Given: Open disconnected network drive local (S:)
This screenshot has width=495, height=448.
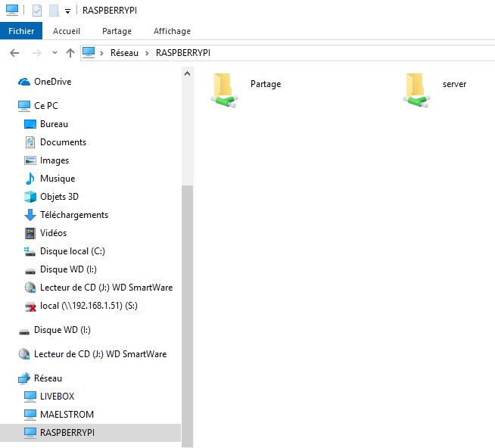Looking at the screenshot, I should (88, 306).
